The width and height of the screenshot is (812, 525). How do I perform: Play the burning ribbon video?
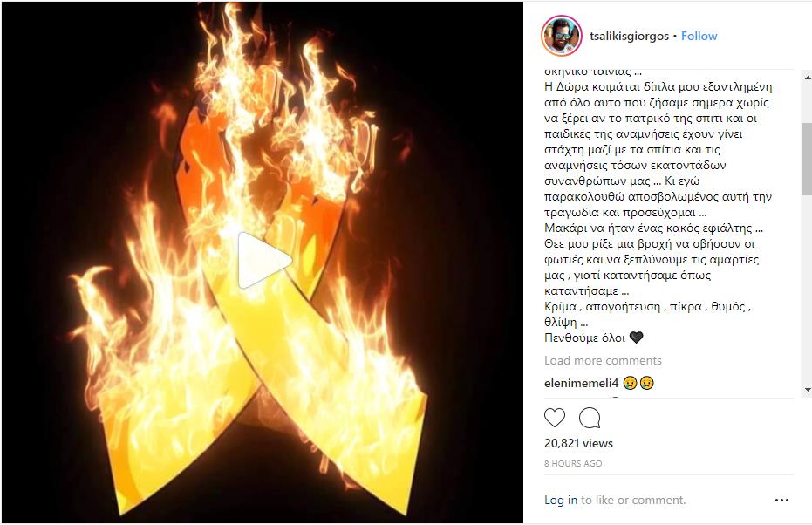pyautogui.click(x=264, y=260)
